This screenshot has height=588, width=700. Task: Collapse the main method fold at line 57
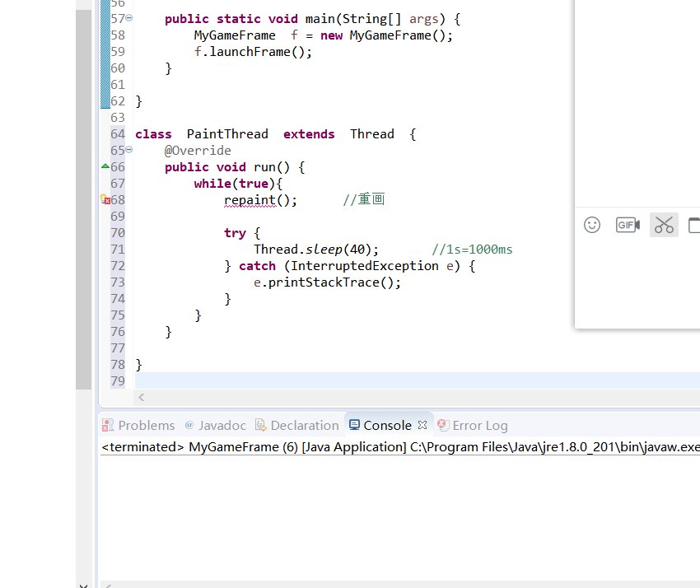[129, 18]
